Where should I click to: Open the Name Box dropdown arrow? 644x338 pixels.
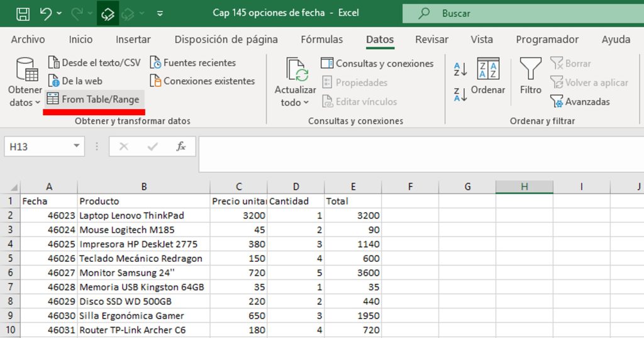click(76, 146)
